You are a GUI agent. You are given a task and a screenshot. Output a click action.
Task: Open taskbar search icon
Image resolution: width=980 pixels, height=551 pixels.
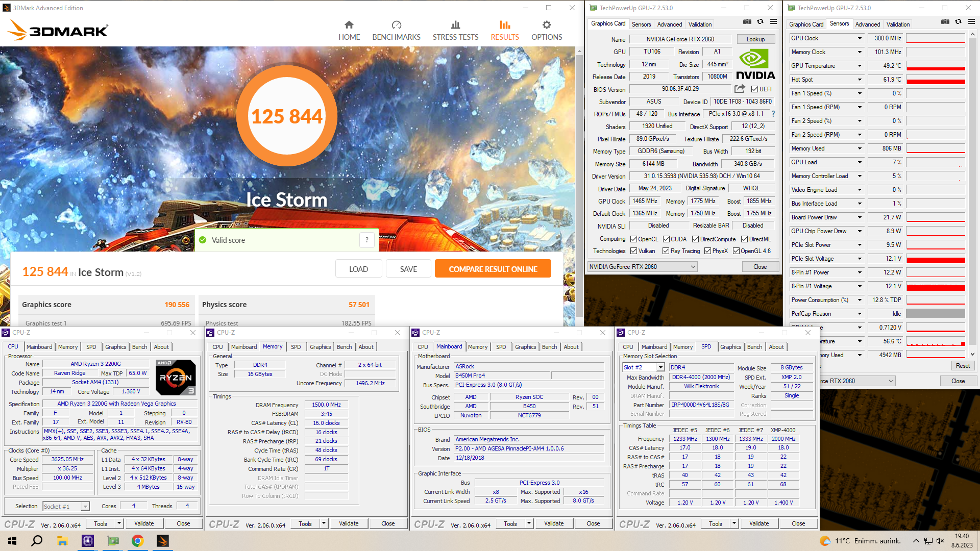(x=37, y=541)
